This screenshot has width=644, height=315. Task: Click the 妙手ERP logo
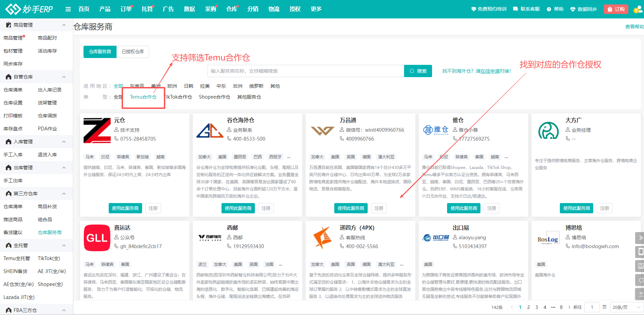pyautogui.click(x=29, y=9)
